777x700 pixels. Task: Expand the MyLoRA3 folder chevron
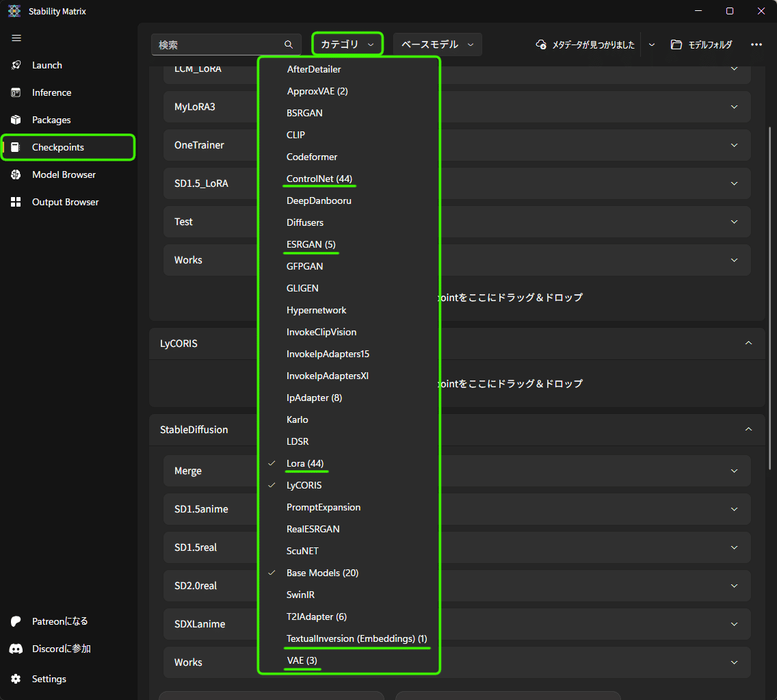[735, 107]
